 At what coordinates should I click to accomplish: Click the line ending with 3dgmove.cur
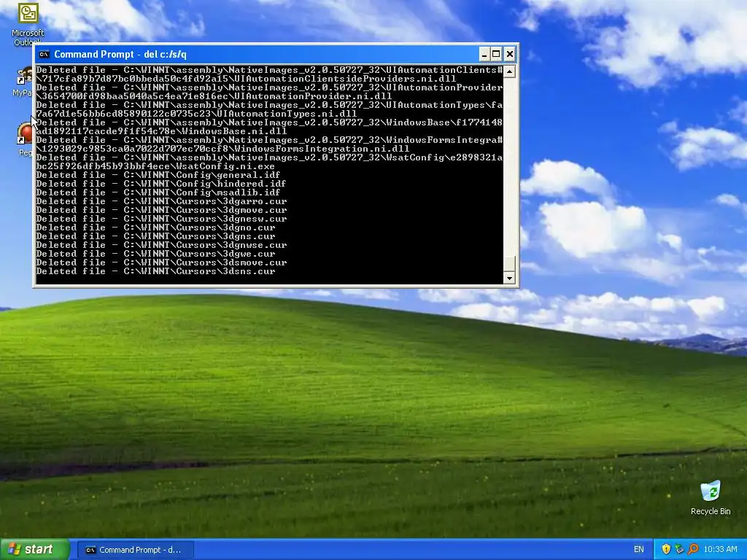coord(161,210)
